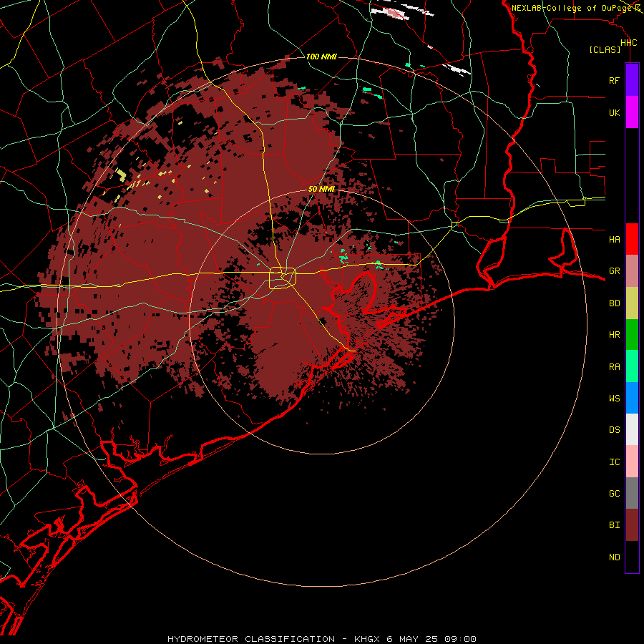Click the UK legend label

614,113
